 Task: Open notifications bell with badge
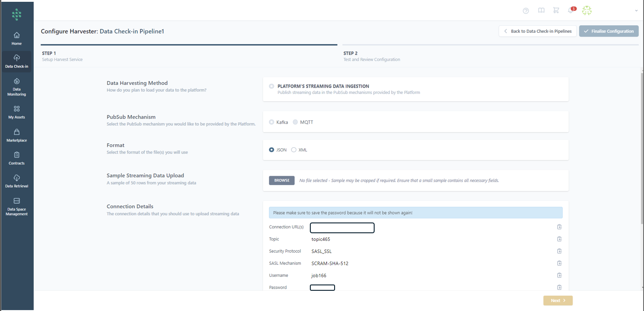pyautogui.click(x=571, y=11)
